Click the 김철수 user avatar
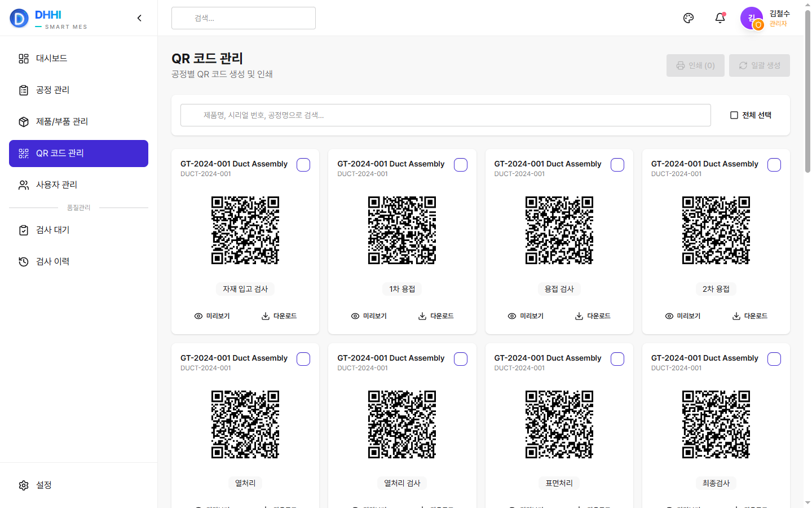 click(x=752, y=18)
